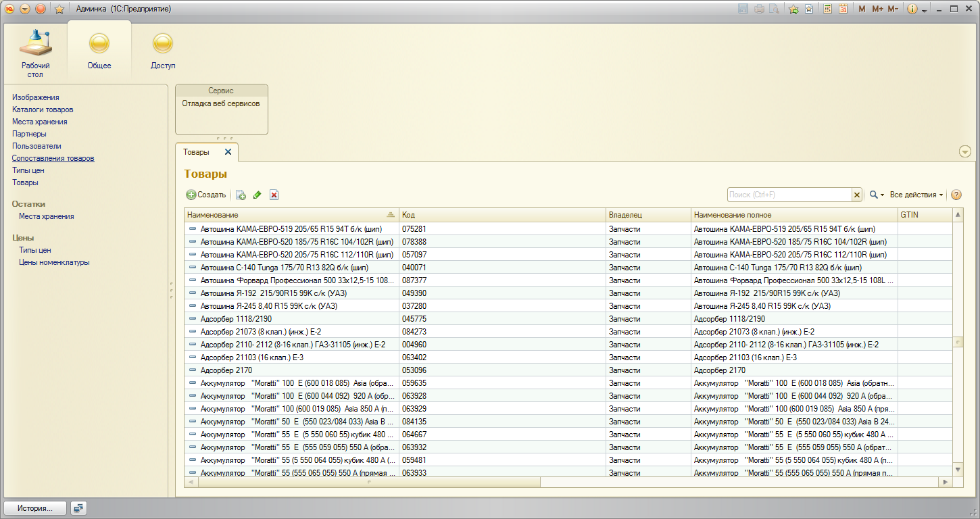
Task: Click the Владелец column header
Action: [x=648, y=215]
